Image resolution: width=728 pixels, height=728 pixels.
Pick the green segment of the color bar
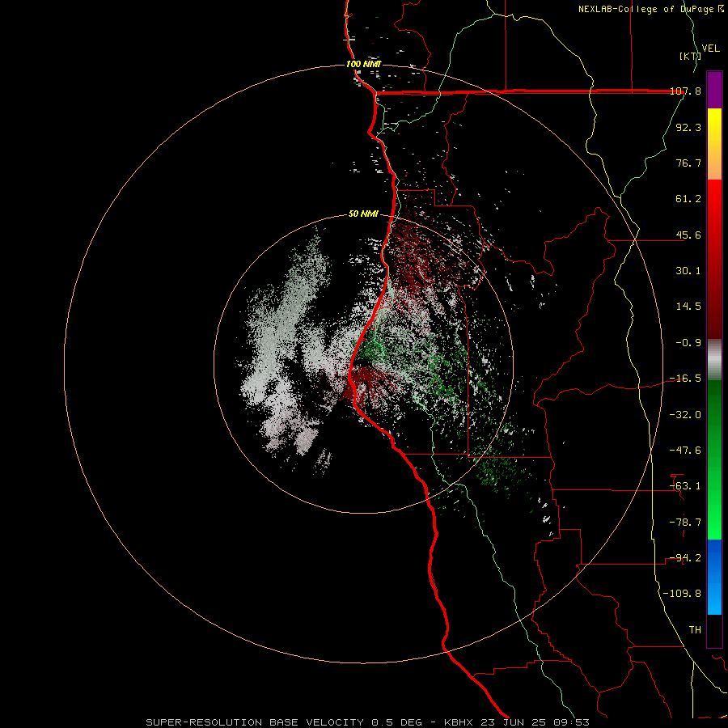[x=714, y=459]
